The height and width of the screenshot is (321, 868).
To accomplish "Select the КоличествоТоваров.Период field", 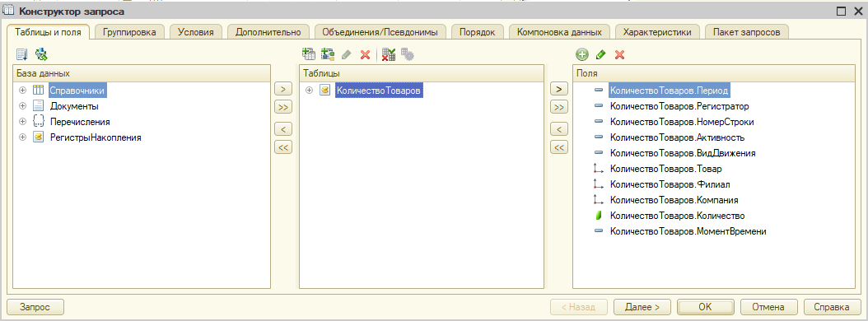I will point(670,91).
